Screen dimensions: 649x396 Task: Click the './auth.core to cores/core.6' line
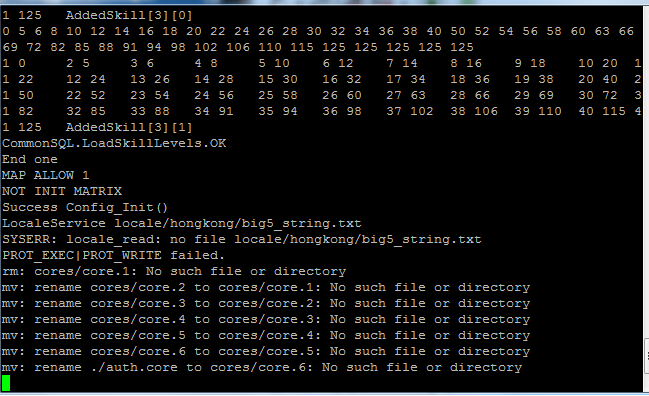click(262, 367)
